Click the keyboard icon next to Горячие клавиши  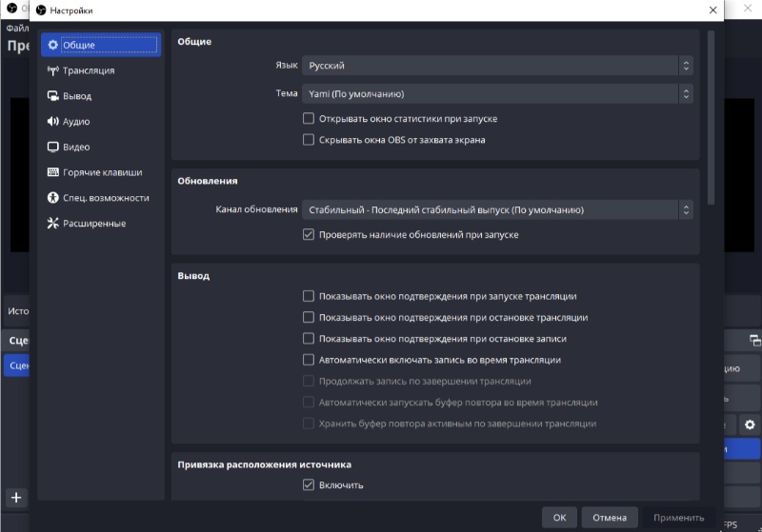pyautogui.click(x=53, y=172)
